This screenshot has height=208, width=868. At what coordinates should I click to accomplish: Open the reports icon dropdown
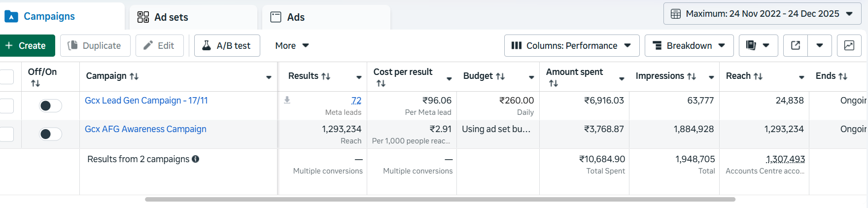(758, 45)
